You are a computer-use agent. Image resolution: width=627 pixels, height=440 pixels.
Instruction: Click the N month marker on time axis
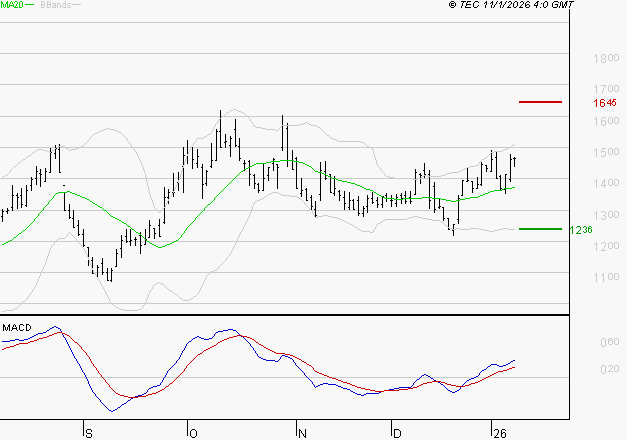(302, 434)
